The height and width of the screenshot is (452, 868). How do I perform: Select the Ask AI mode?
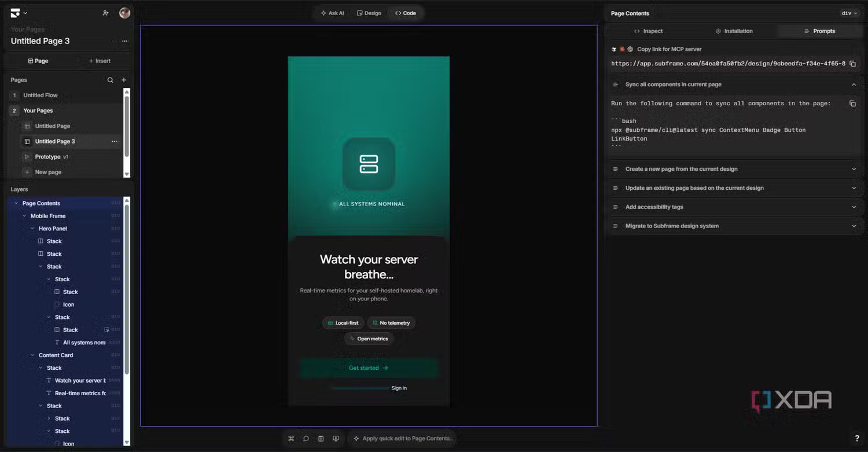[x=332, y=13]
